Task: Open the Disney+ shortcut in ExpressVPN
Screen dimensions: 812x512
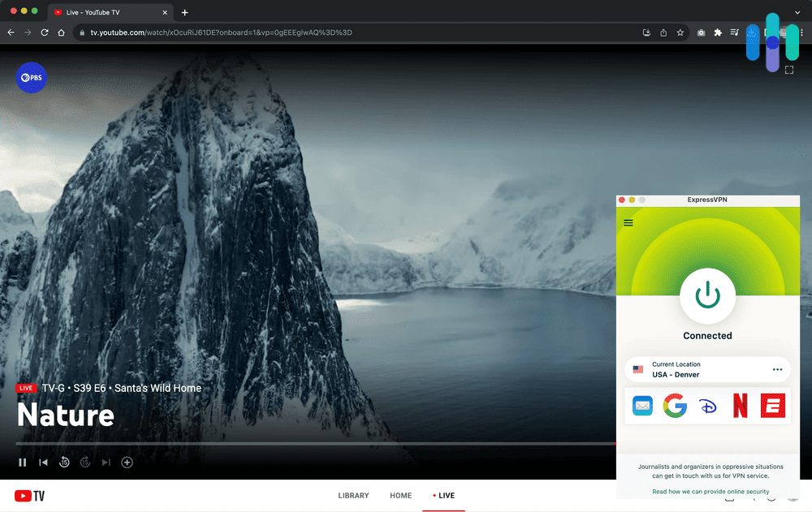Action: 707,406
